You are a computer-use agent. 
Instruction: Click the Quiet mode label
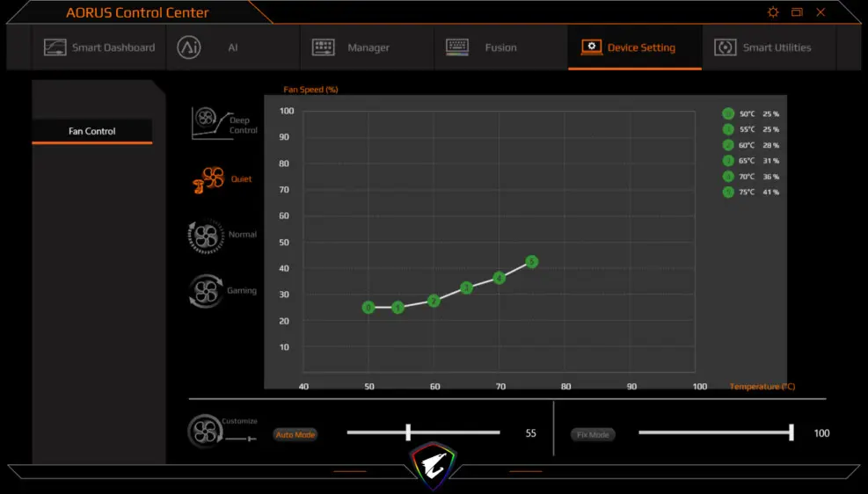pyautogui.click(x=241, y=179)
